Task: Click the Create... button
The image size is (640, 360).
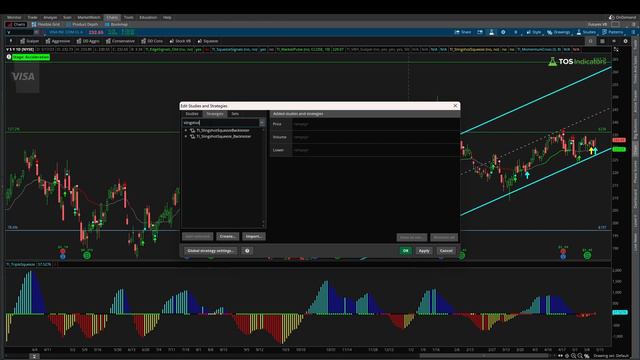Action: (x=227, y=236)
